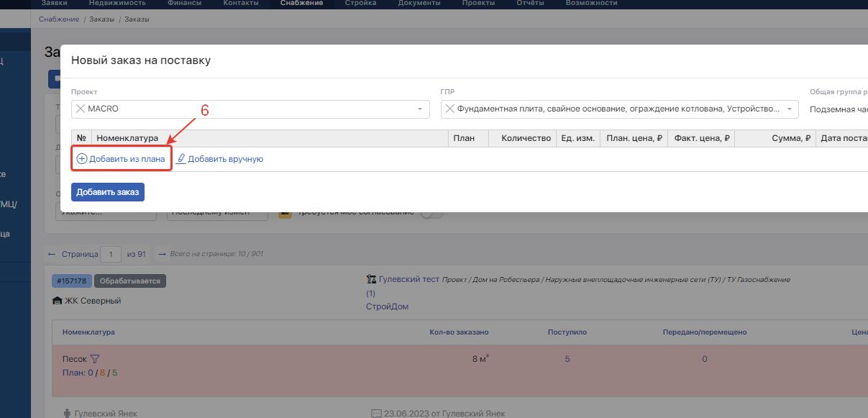Open the Финансы top menu item

click(185, 4)
